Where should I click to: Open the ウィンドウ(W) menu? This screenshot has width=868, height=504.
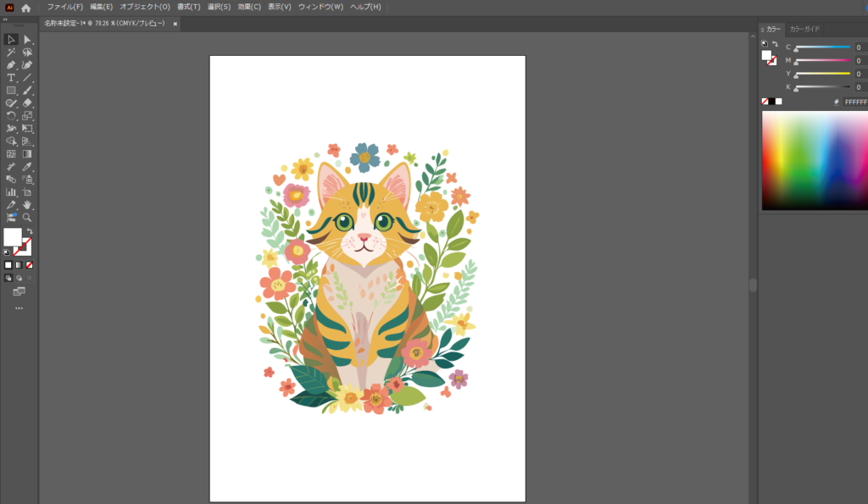coord(320,7)
